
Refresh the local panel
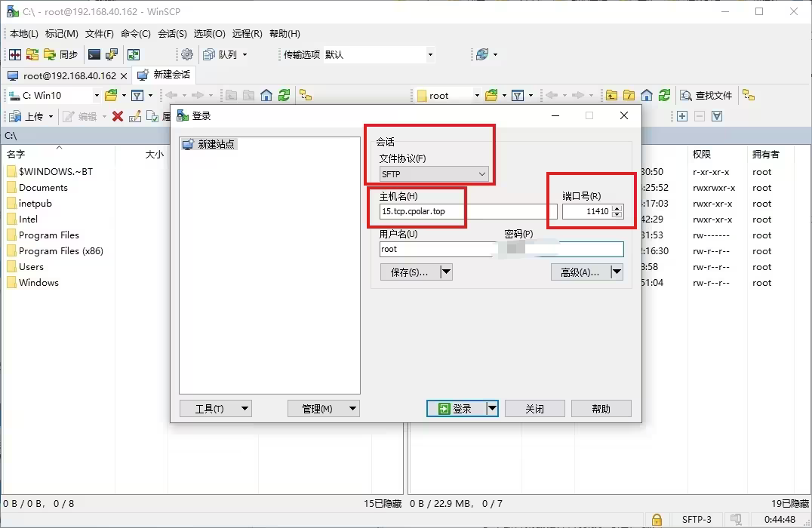pos(284,95)
